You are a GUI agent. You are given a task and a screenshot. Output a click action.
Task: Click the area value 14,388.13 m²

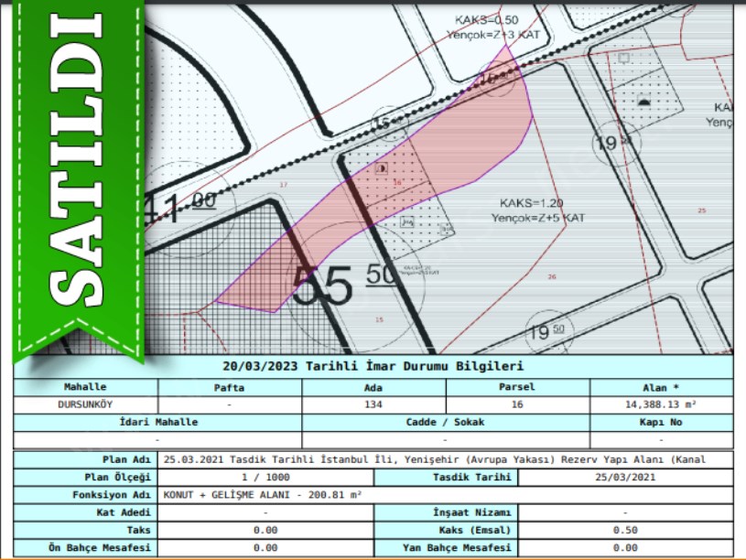tap(661, 404)
